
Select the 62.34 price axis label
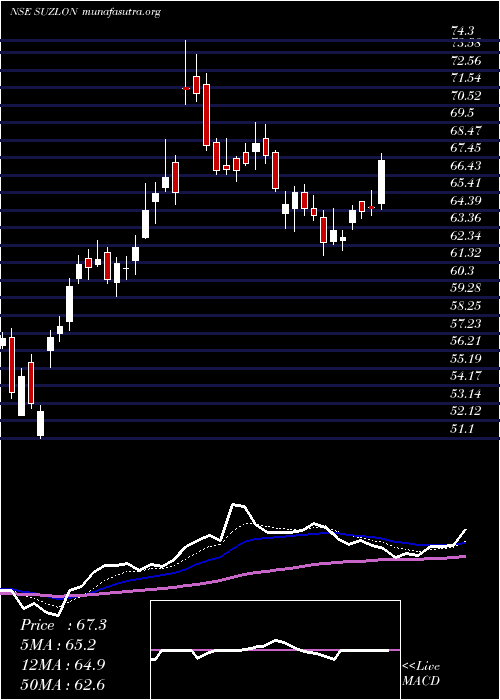pyautogui.click(x=467, y=235)
